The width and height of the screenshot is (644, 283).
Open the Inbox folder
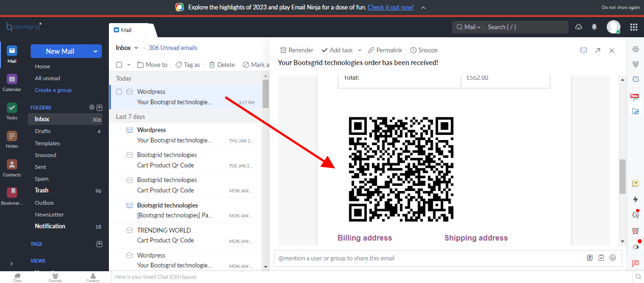[65, 119]
